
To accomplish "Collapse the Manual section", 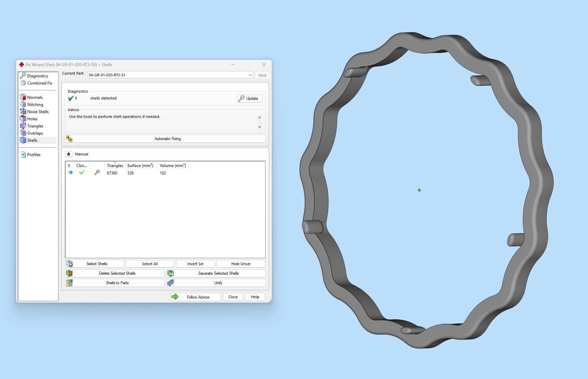I will tap(68, 154).
